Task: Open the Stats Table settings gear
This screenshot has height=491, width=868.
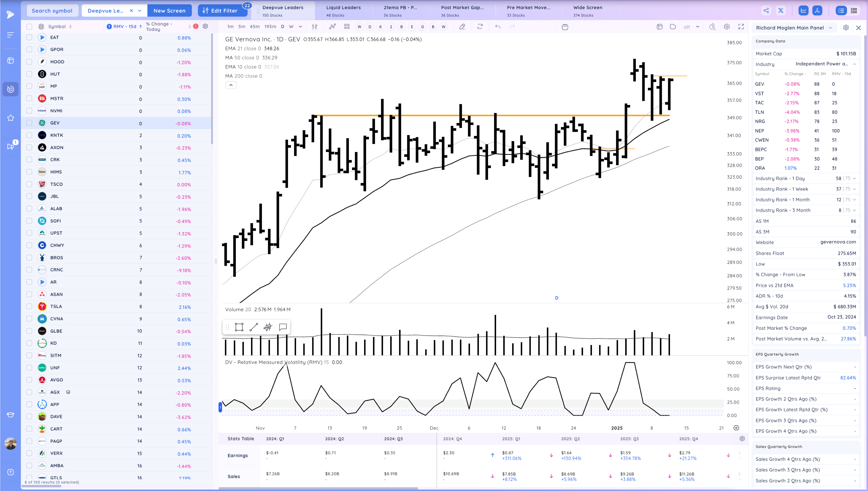Action: [x=742, y=439]
